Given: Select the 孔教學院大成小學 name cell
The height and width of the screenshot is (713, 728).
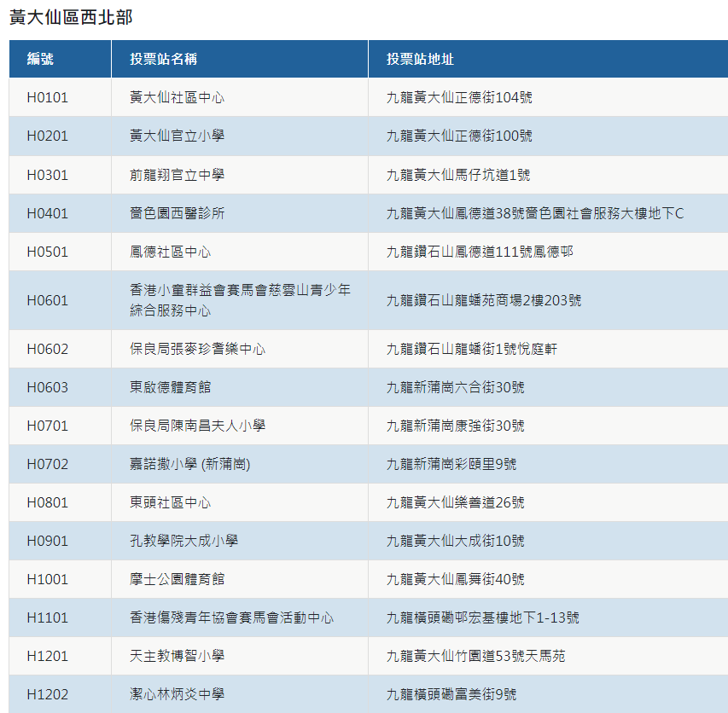Looking at the screenshot, I should [183, 541].
